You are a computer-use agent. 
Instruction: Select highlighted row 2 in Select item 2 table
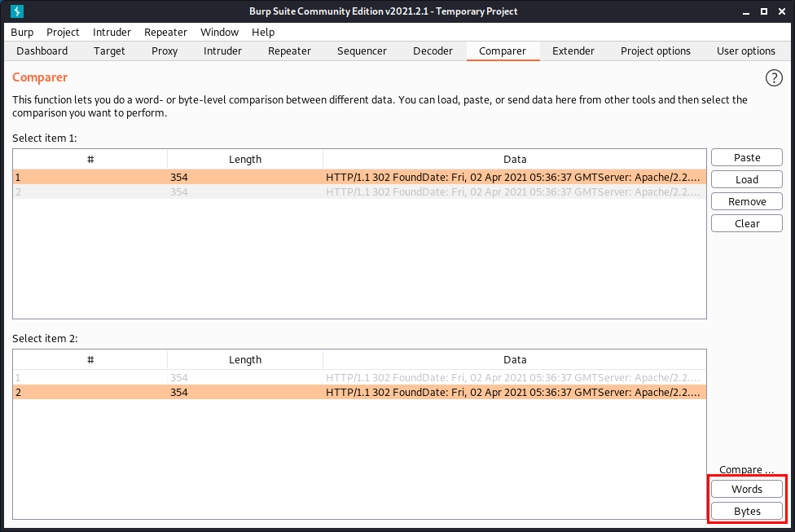click(x=359, y=392)
